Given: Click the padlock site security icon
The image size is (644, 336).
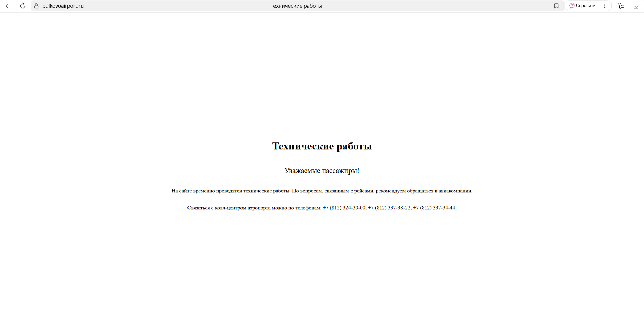Looking at the screenshot, I should coord(36,6).
